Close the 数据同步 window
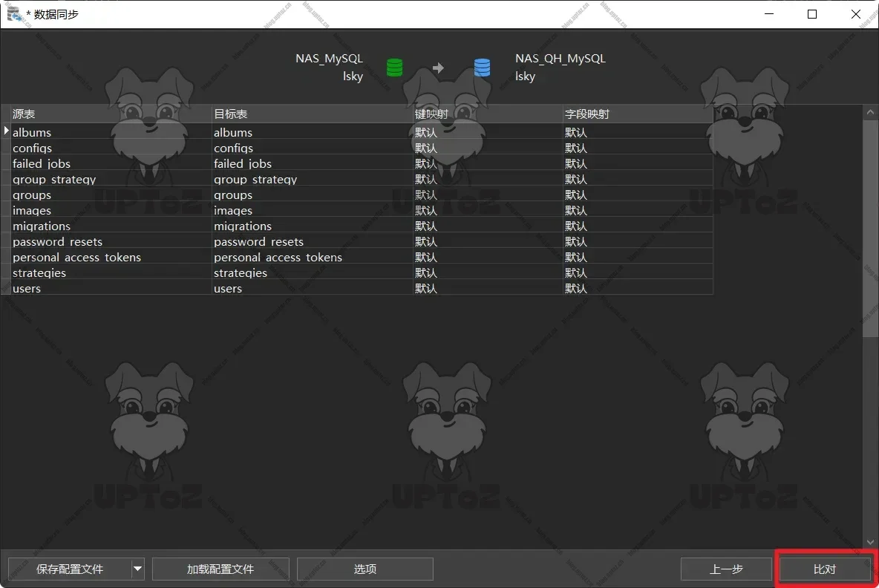This screenshot has width=879, height=588. (x=855, y=14)
